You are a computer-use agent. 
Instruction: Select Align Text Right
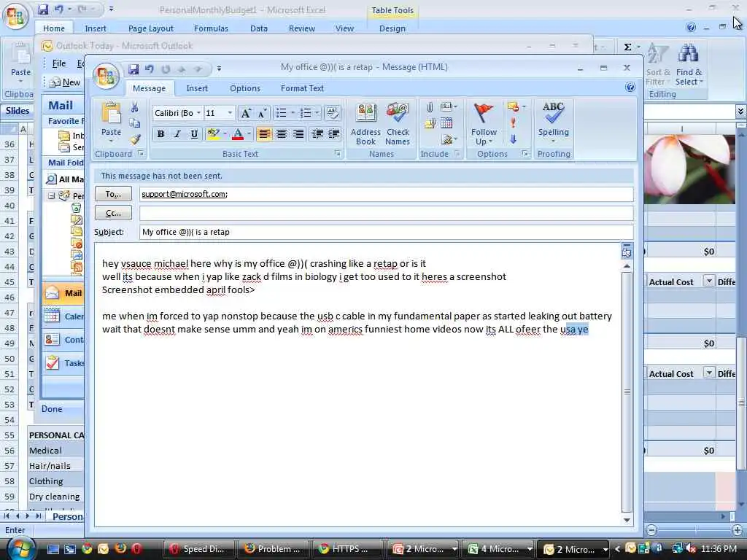point(298,134)
